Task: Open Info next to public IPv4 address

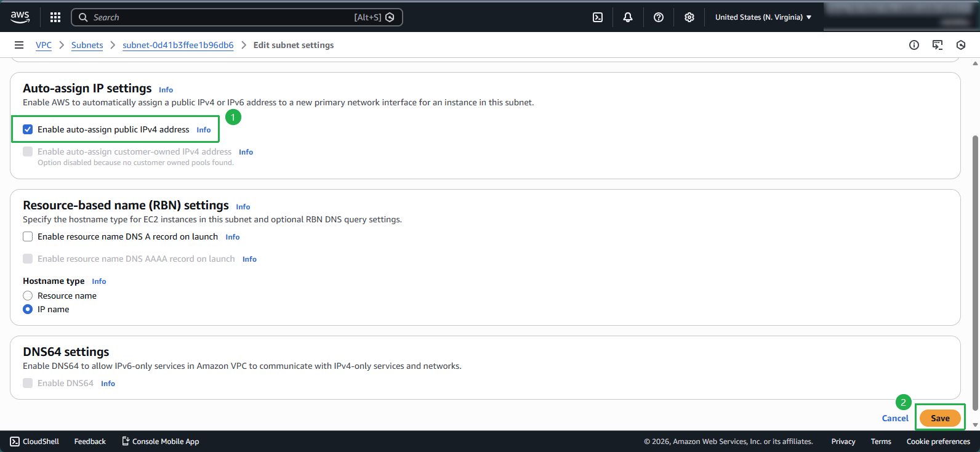Action: pyautogui.click(x=204, y=130)
